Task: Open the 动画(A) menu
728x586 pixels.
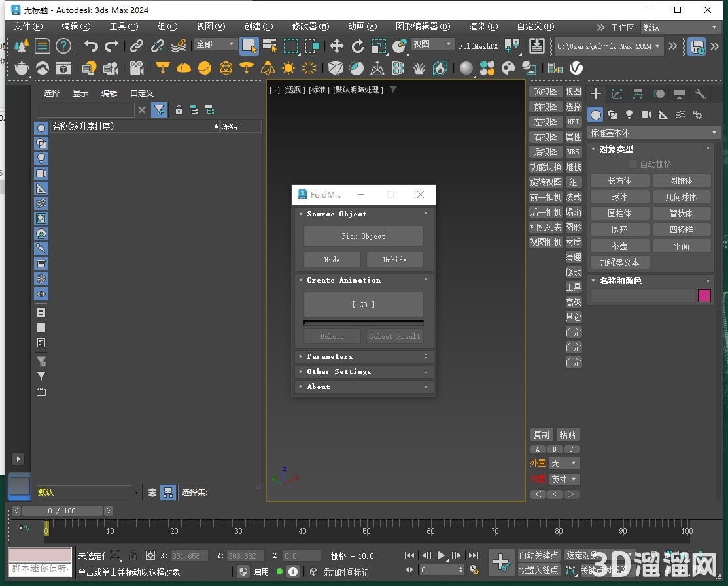Action: (362, 26)
